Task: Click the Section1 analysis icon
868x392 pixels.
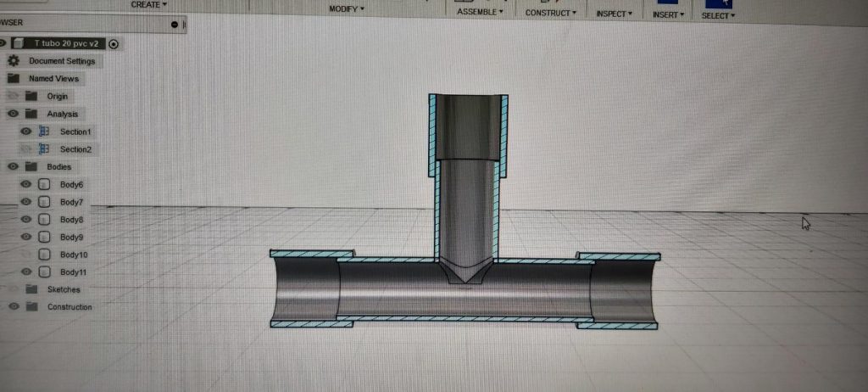Action: (44, 132)
